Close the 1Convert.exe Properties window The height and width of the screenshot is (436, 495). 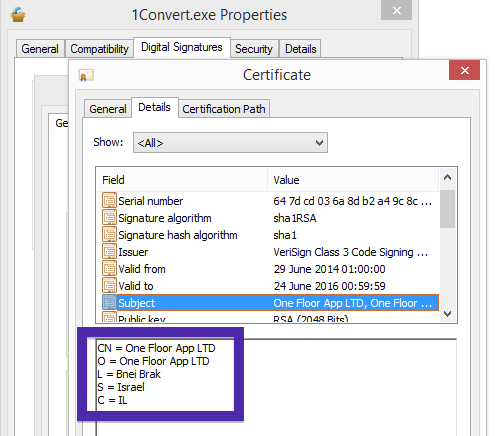pos(396,10)
